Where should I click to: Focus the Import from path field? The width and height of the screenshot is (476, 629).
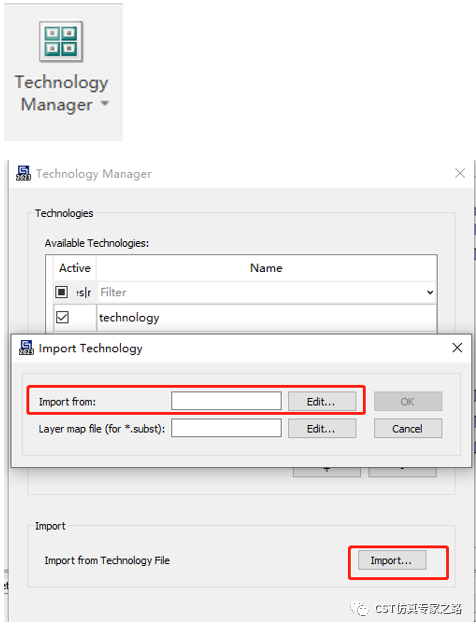[x=226, y=401]
